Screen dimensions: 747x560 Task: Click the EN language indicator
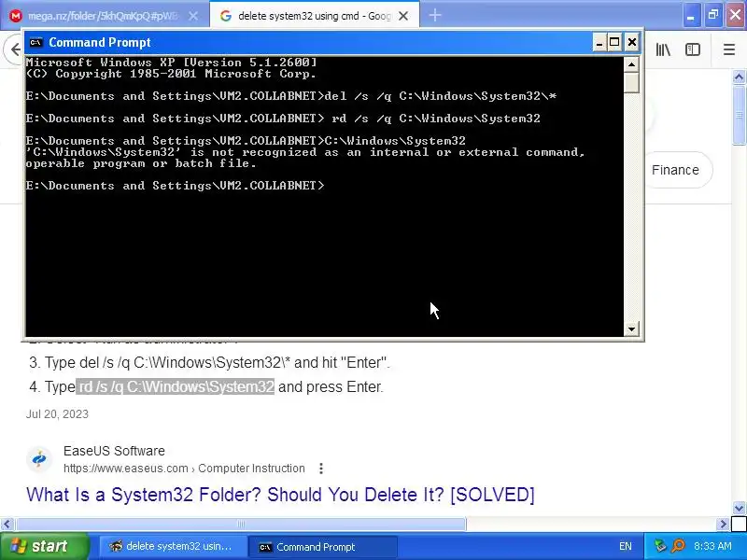point(626,547)
